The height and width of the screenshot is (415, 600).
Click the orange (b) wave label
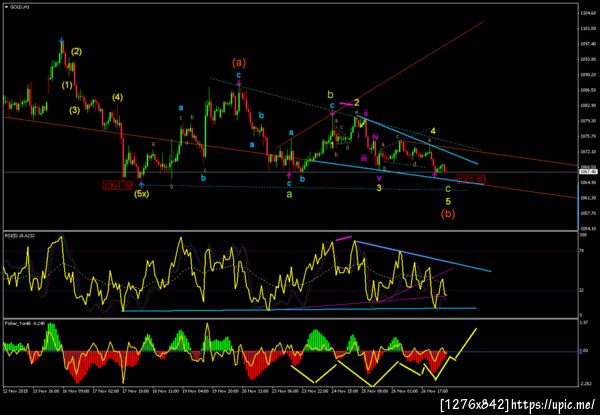point(448,214)
